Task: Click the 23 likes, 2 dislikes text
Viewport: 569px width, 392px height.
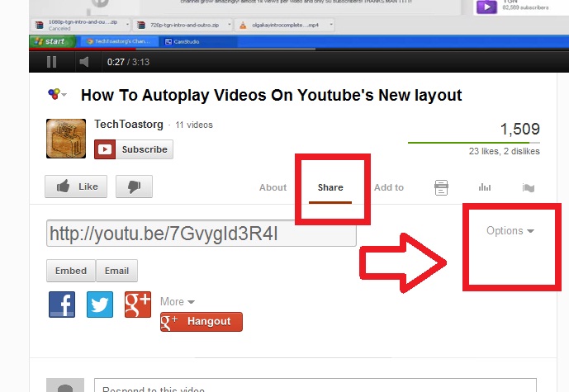Action: pos(504,151)
